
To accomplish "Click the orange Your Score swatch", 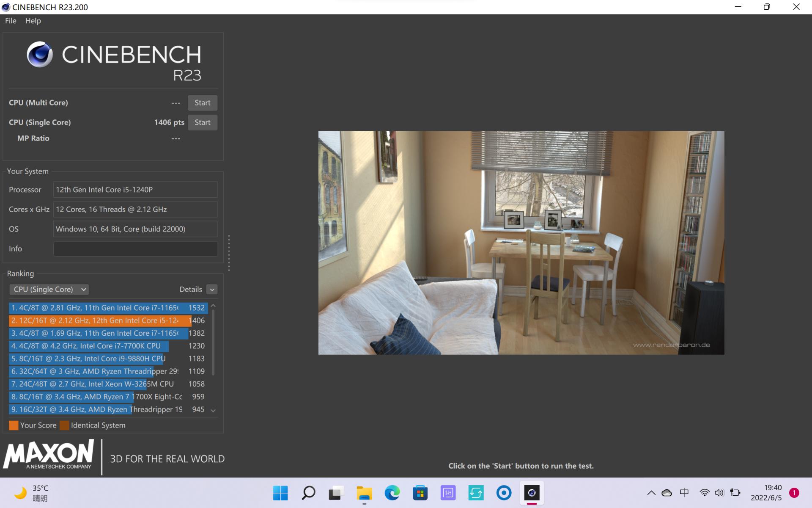I will (x=14, y=425).
